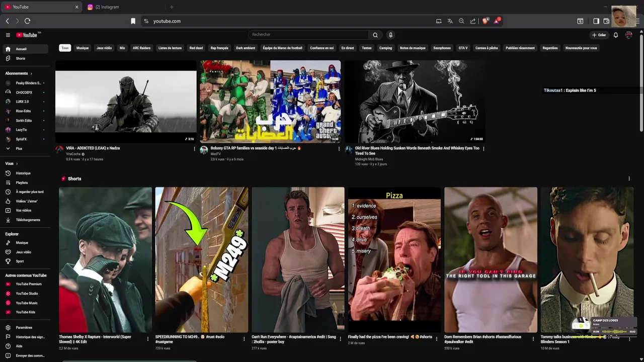Open Téléchargements in sidebar
Viewport: 644px width, 362px height.
click(27, 220)
